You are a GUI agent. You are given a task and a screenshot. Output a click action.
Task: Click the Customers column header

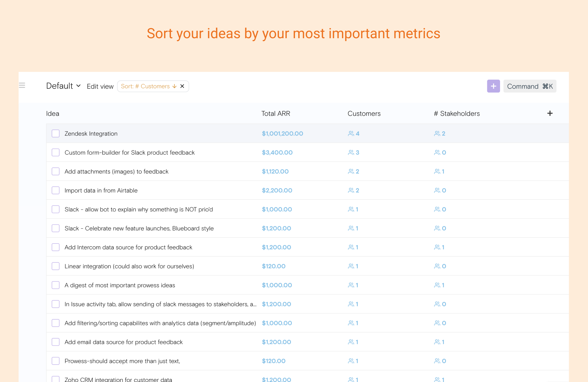click(x=364, y=114)
